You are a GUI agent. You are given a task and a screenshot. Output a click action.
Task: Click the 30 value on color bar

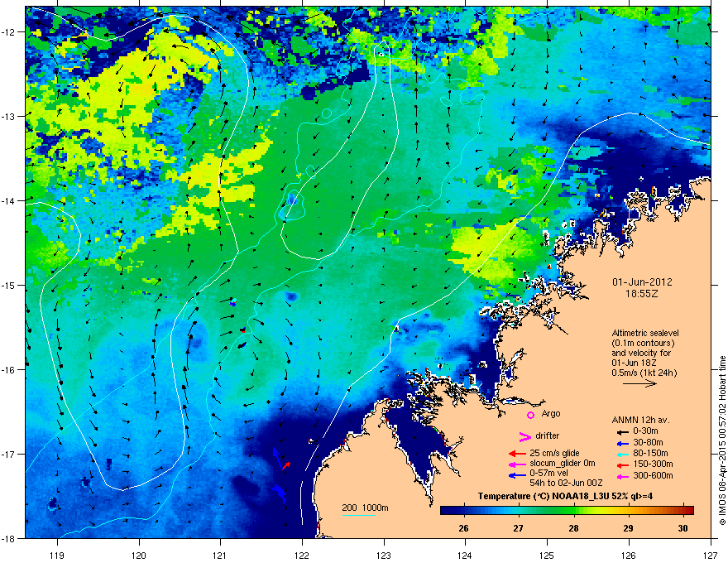tap(682, 528)
